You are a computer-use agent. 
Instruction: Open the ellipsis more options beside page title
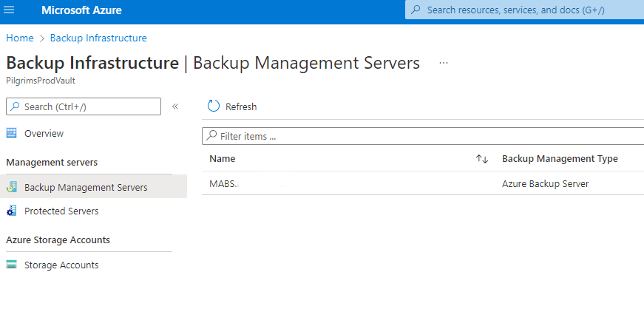pyautogui.click(x=444, y=63)
